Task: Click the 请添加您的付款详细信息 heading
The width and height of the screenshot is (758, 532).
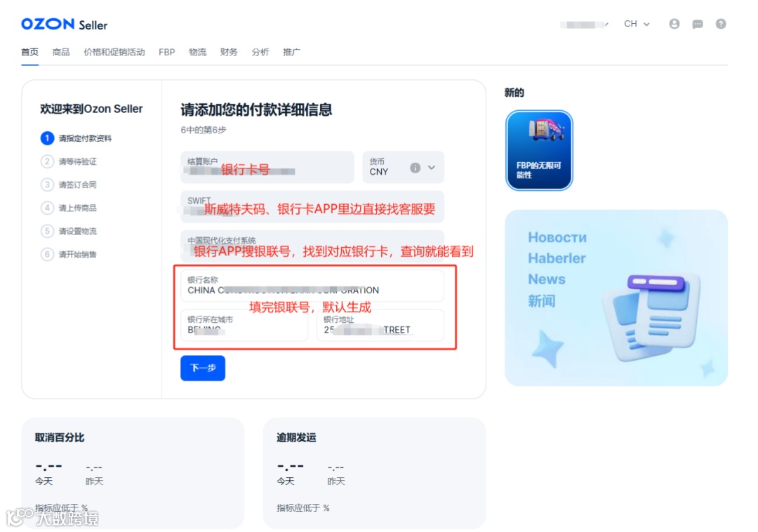Action: pos(256,109)
